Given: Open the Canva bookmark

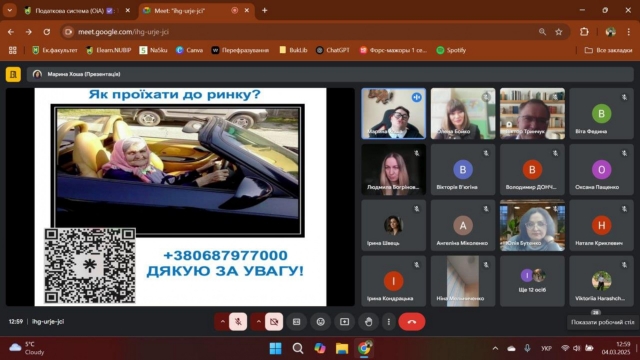Looking at the screenshot, I should click(x=189, y=50).
